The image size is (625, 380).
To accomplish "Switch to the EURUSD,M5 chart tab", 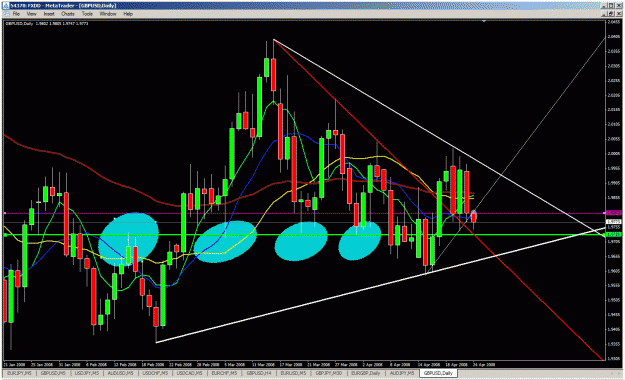I will 293,373.
